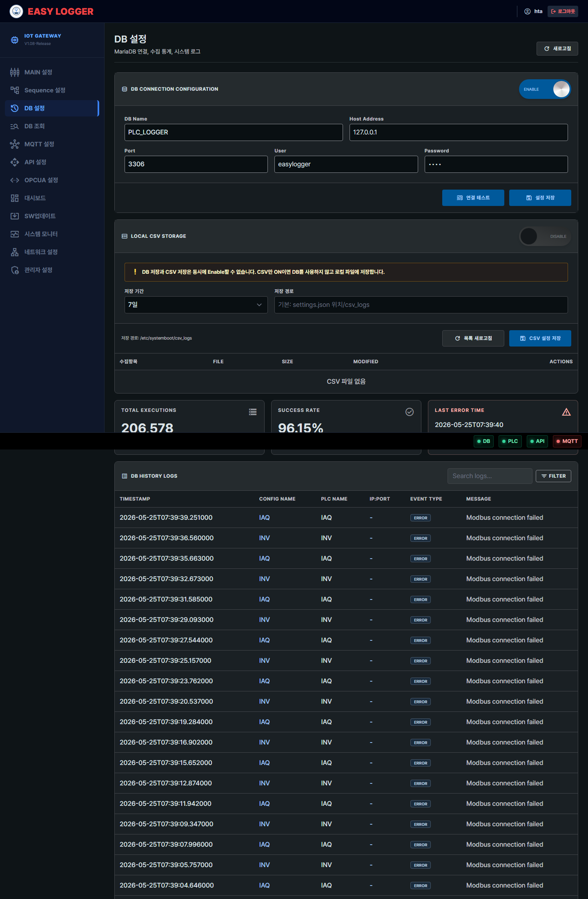
Task: Click the Last Error Time warning icon
Action: (x=566, y=412)
